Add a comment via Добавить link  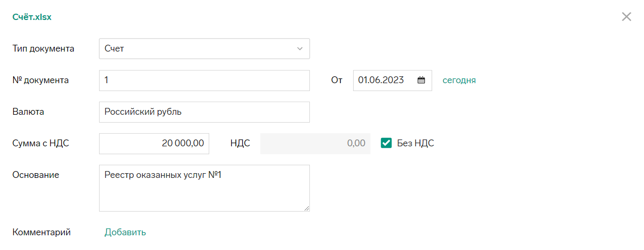[x=125, y=232]
